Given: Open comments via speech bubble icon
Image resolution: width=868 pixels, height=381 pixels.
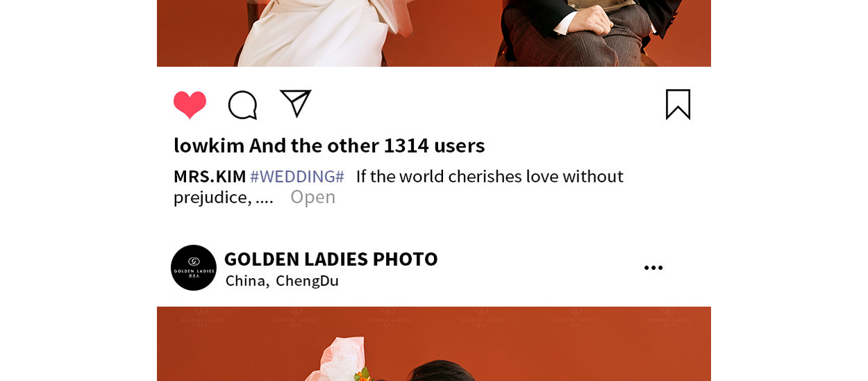Looking at the screenshot, I should (242, 105).
